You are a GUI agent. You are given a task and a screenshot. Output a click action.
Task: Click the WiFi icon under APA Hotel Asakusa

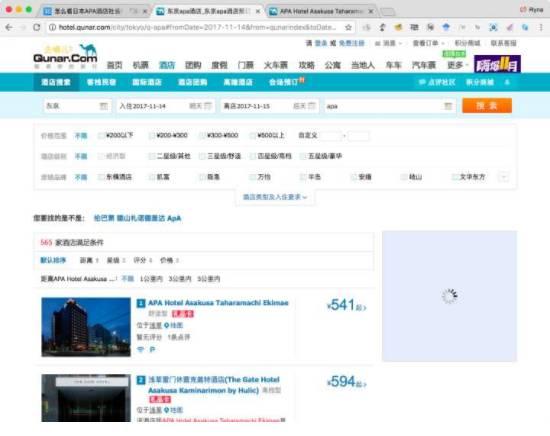pos(140,349)
